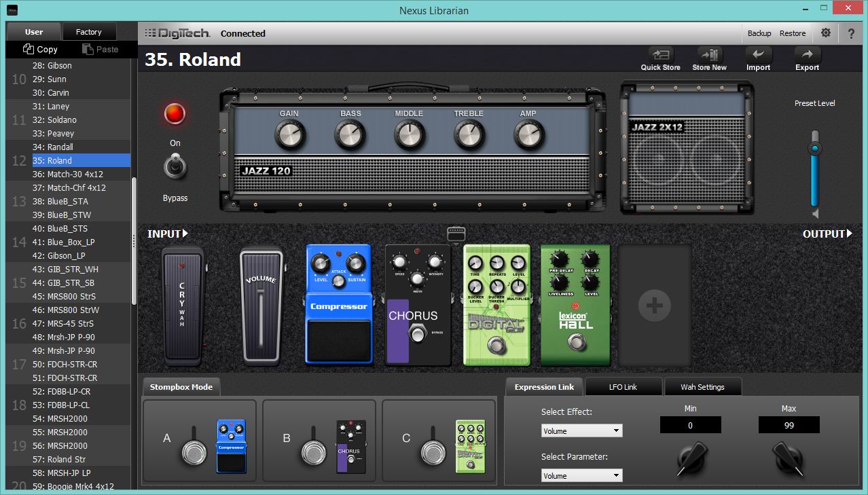The image size is (868, 495).
Task: Click the speaker icon below Preset Level
Action: (815, 215)
